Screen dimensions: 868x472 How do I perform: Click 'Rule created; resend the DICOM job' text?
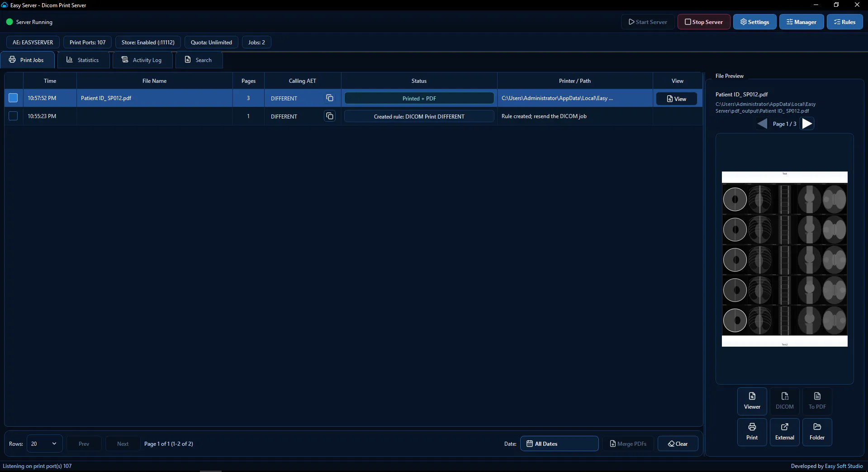pyautogui.click(x=544, y=116)
